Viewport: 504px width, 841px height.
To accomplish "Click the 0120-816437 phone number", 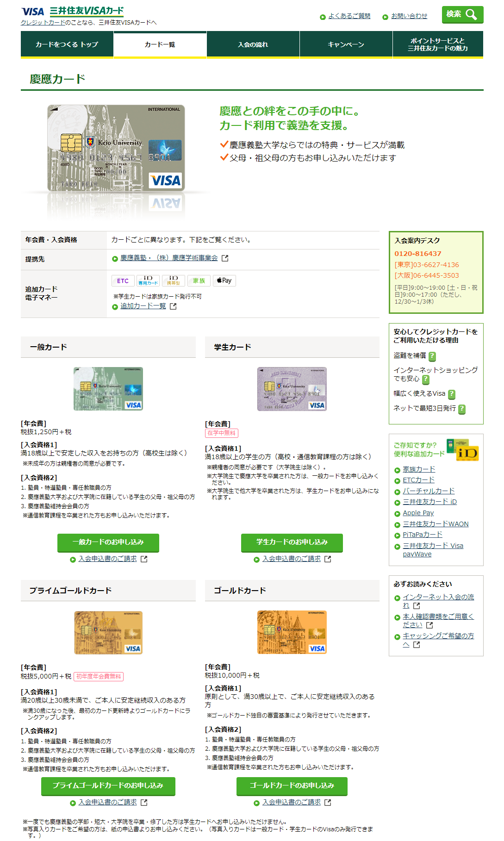I will click(417, 254).
